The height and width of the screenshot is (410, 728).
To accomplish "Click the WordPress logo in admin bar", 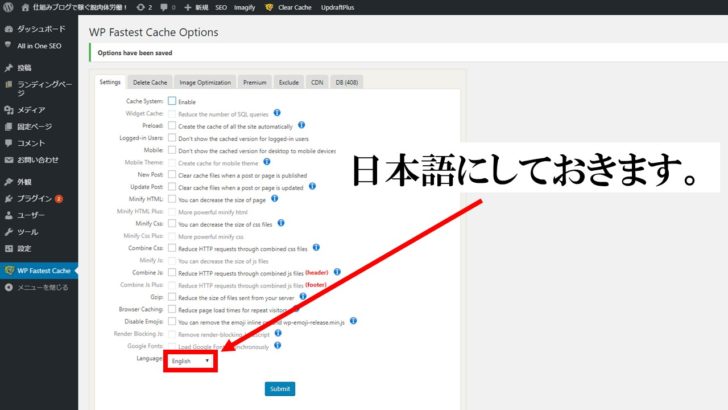I will (x=8, y=7).
